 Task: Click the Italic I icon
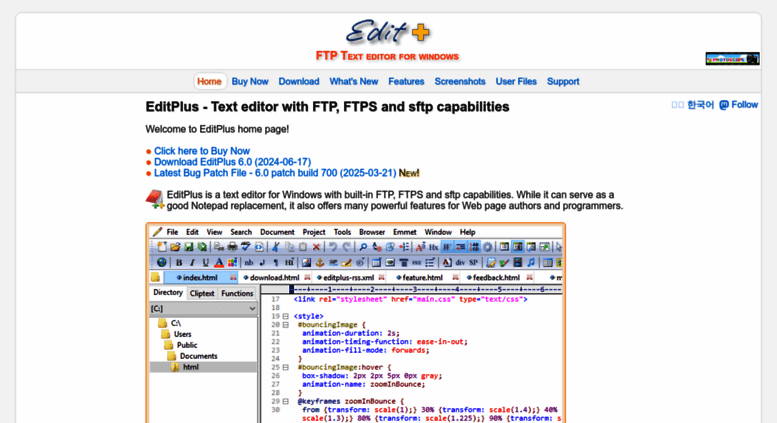(x=192, y=263)
